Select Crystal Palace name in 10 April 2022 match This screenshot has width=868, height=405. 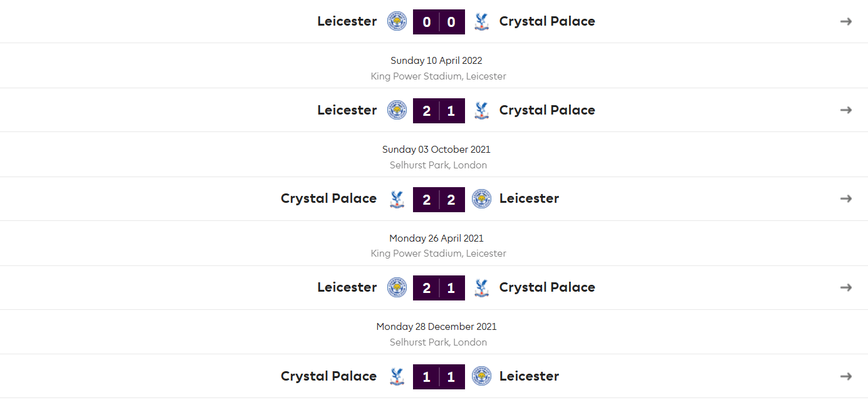point(547,110)
